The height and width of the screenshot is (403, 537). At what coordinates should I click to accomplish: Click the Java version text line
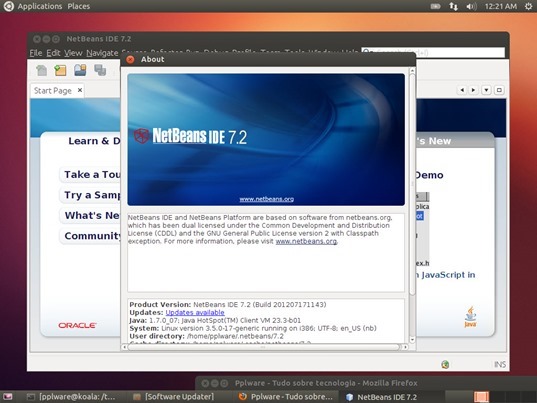(215, 320)
